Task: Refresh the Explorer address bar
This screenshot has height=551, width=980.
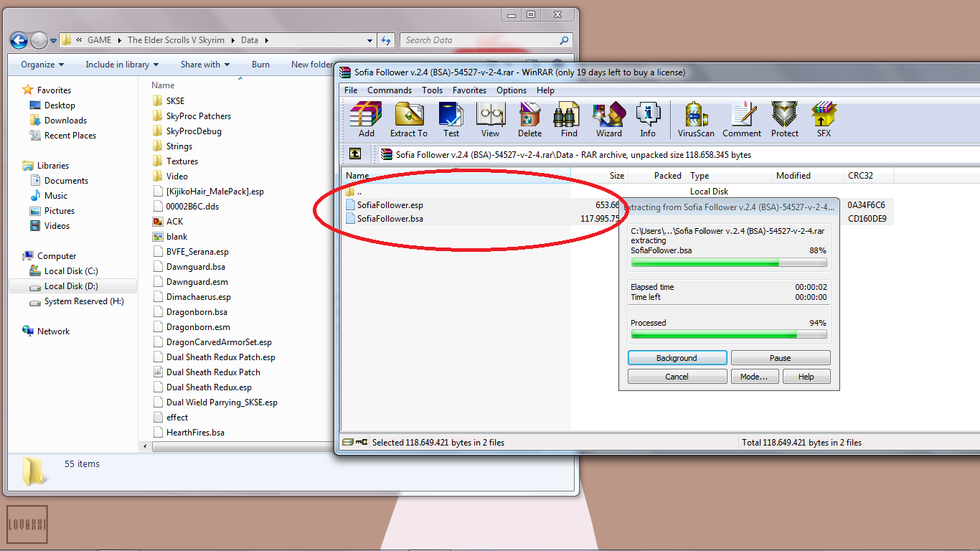Action: [387, 40]
